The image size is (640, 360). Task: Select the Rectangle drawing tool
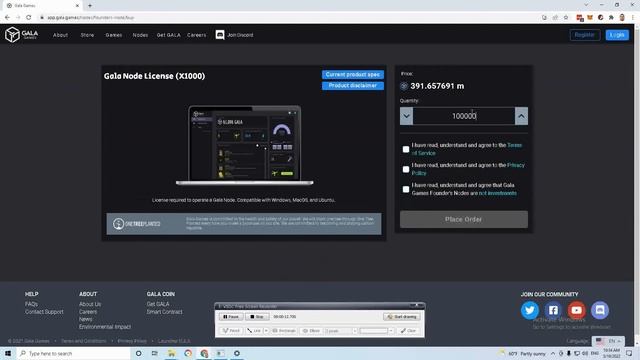284,331
